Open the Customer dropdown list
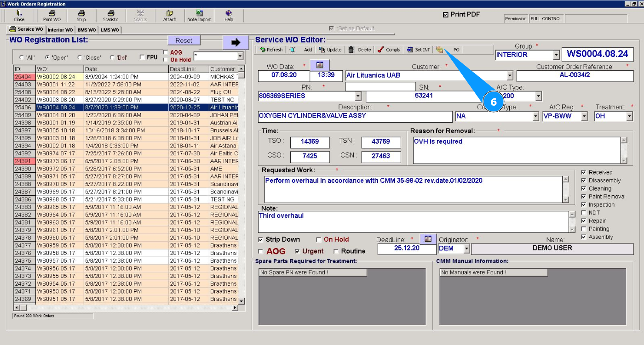 coord(510,76)
